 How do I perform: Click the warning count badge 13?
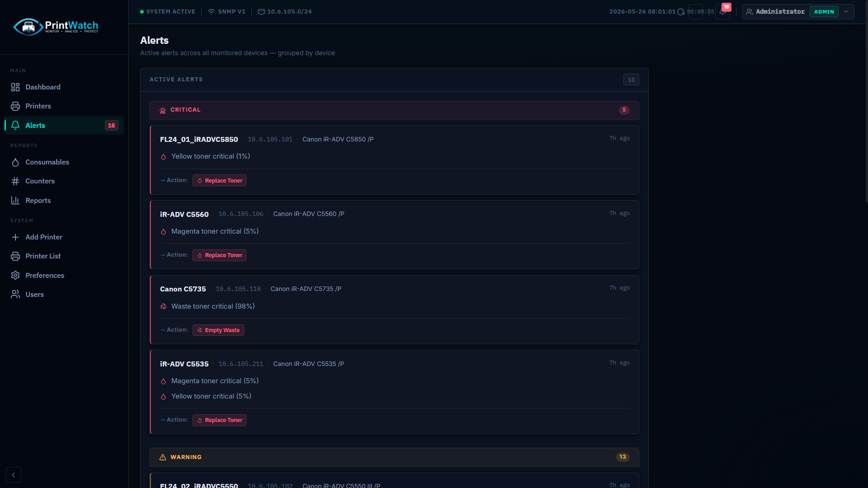623,457
